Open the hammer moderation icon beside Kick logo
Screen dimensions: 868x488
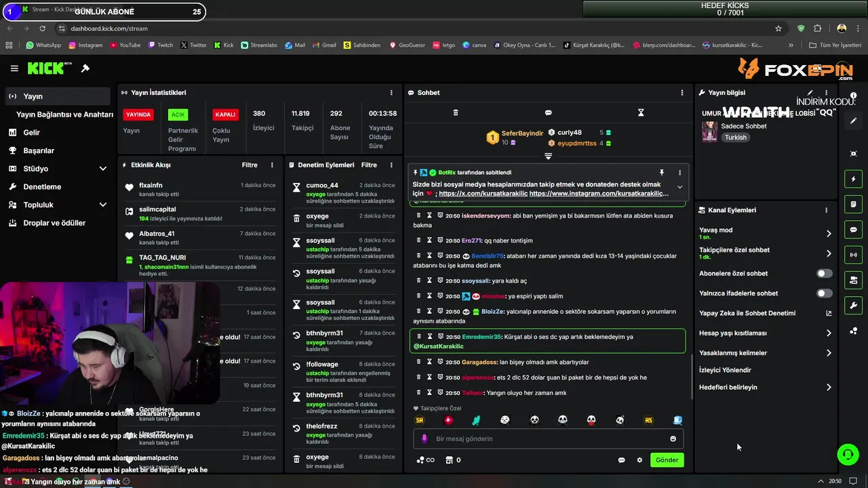pyautogui.click(x=85, y=68)
